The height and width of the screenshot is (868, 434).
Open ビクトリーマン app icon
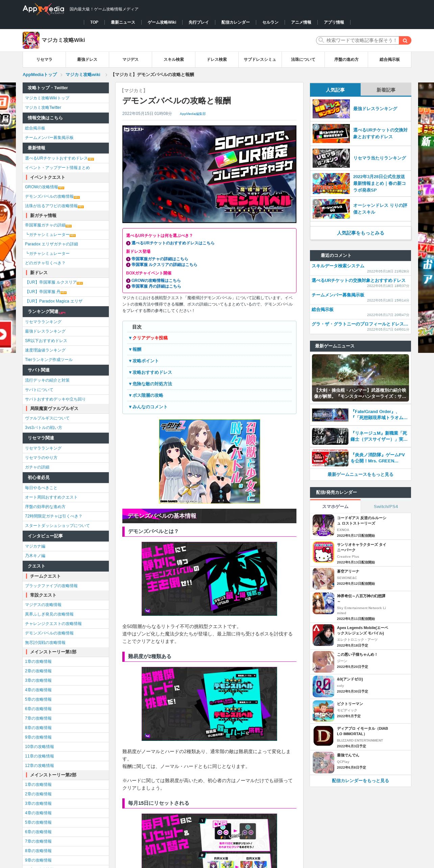[x=323, y=711]
